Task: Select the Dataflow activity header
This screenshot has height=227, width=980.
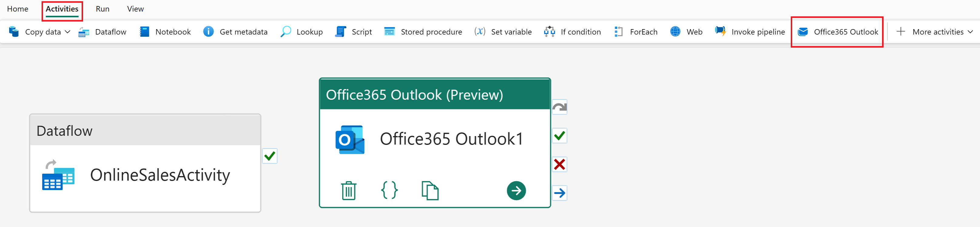Action: click(x=145, y=130)
